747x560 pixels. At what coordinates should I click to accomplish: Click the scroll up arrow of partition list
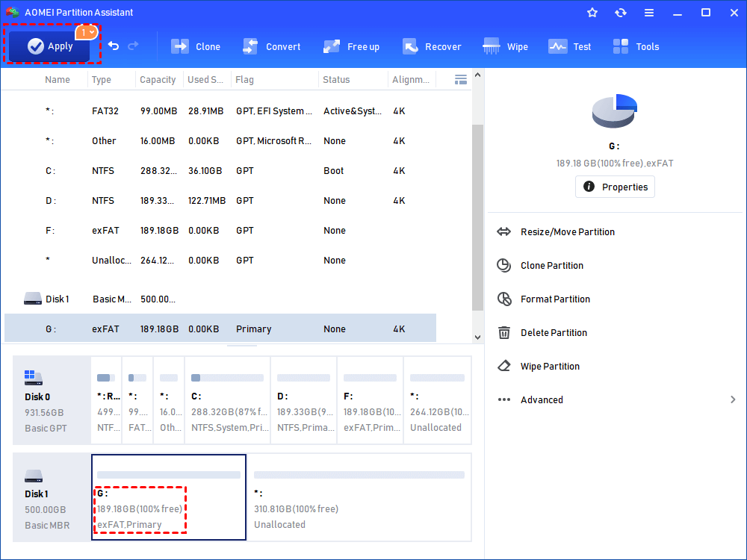(478, 75)
